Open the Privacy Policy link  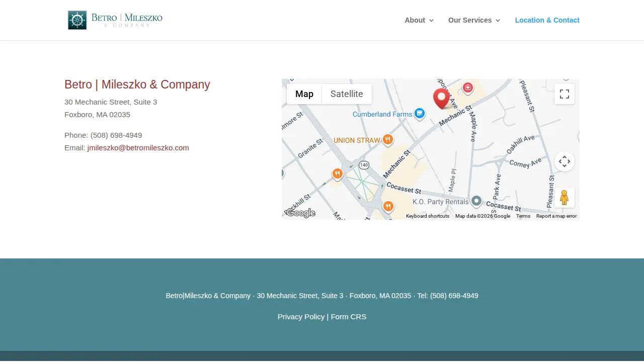coord(301,317)
